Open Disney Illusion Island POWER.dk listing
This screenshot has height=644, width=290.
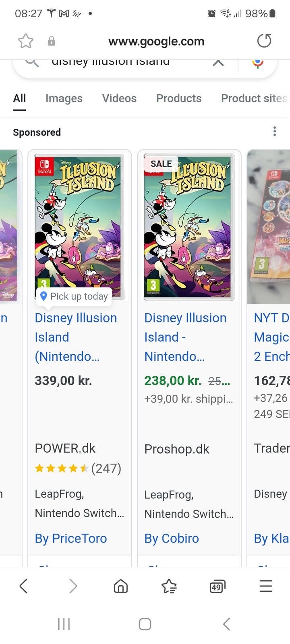[x=76, y=337]
